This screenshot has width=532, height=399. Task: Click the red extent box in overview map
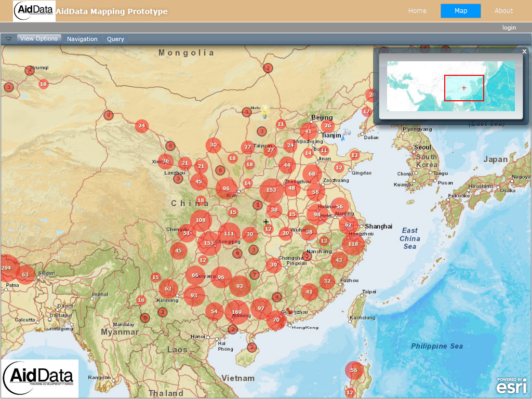(464, 88)
